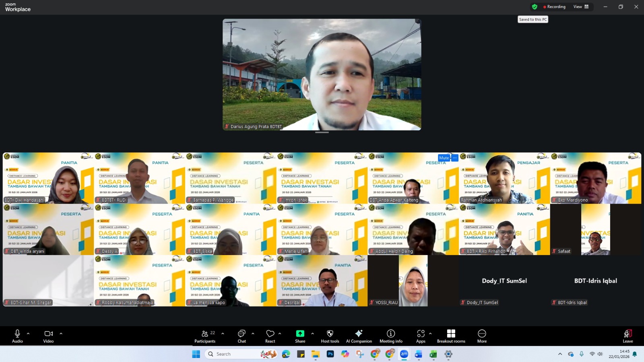
Task: Toggle camera with Video button
Action: click(48, 336)
